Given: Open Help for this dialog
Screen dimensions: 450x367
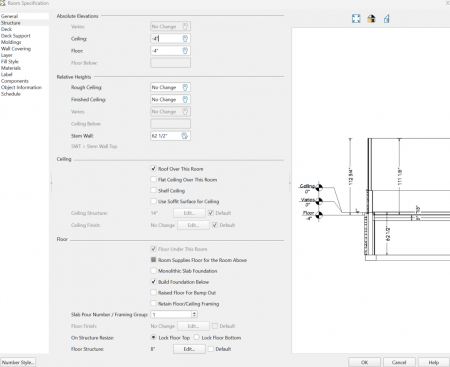Looking at the screenshot, I should coord(433,362).
